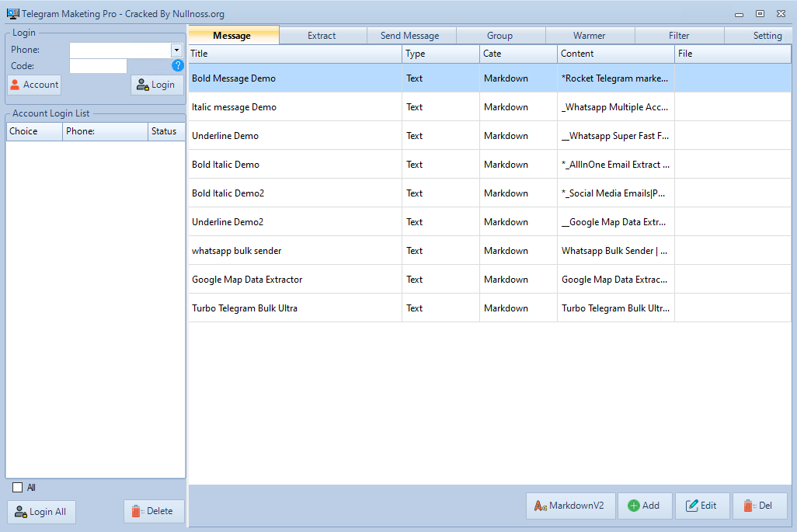The image size is (797, 532).
Task: Click content cell 'Turbo Telegram Bulk Ultr...'
Action: (615, 308)
